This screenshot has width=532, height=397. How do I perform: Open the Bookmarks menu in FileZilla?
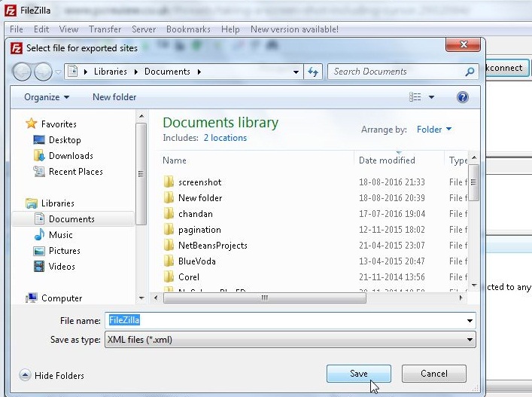188,29
